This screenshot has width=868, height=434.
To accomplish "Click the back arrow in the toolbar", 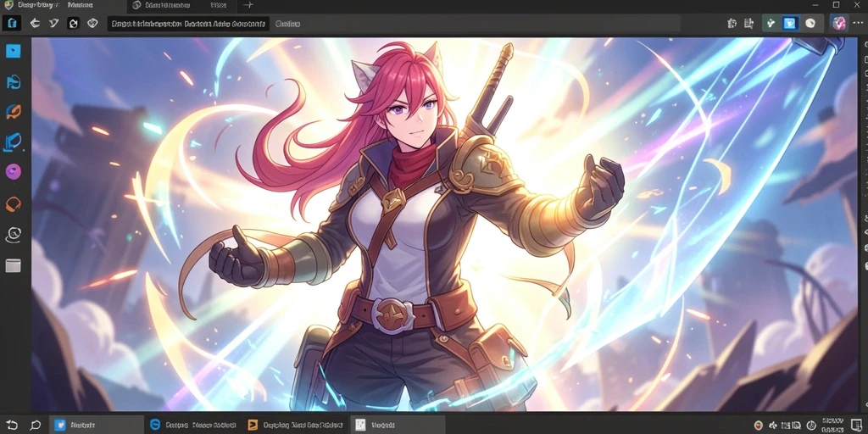I will [x=35, y=23].
